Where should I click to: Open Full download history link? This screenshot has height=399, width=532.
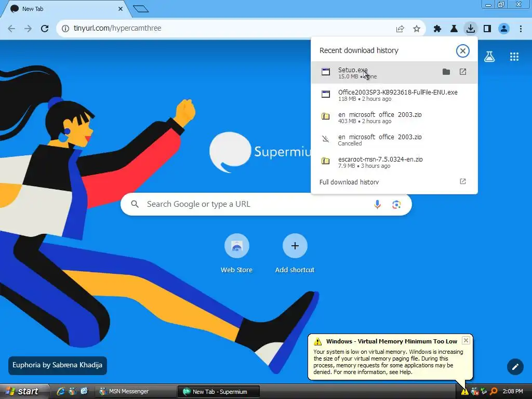pyautogui.click(x=349, y=182)
